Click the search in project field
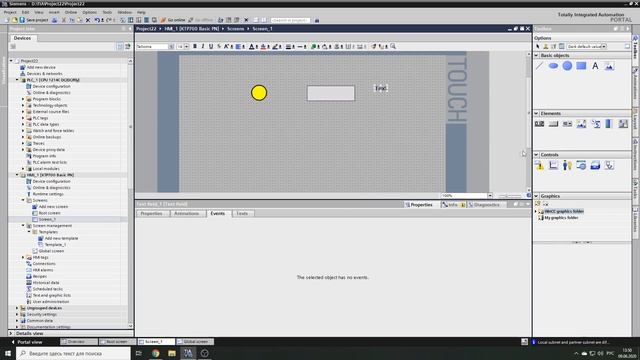The width and height of the screenshot is (640, 360). click(291, 20)
